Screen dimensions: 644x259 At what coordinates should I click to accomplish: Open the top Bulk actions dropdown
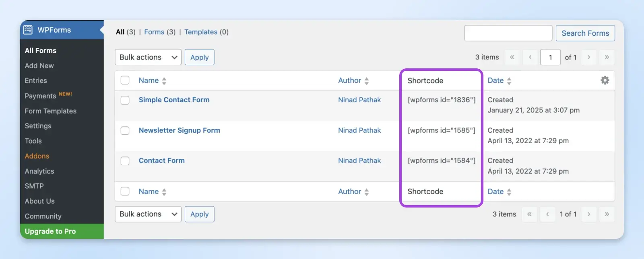[x=148, y=57]
